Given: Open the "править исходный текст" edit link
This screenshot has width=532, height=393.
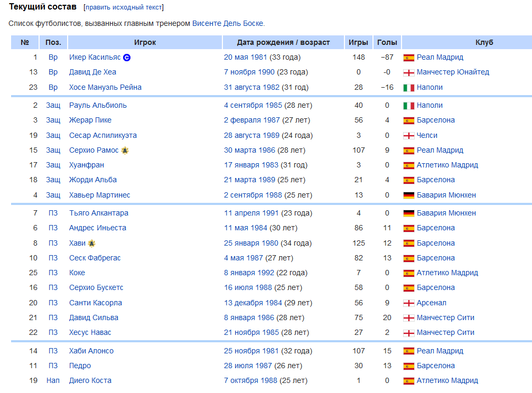Looking at the screenshot, I should (x=124, y=7).
